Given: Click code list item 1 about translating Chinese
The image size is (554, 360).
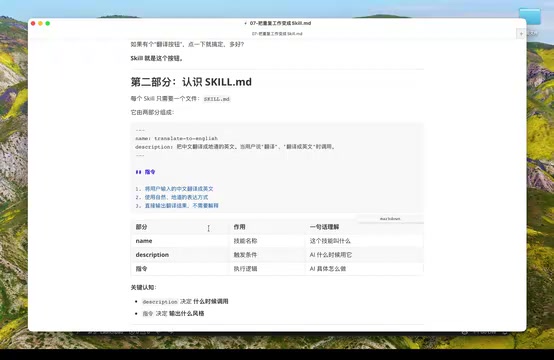Looking at the screenshot, I should [175, 189].
